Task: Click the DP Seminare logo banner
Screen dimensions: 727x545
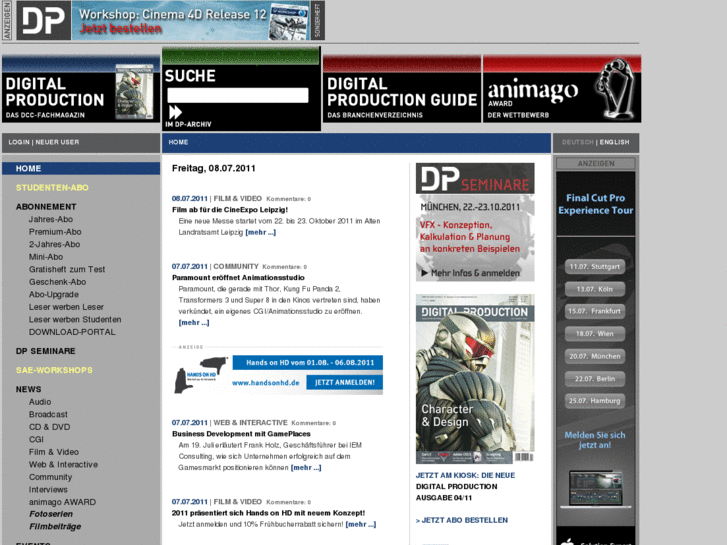Action: click(475, 179)
